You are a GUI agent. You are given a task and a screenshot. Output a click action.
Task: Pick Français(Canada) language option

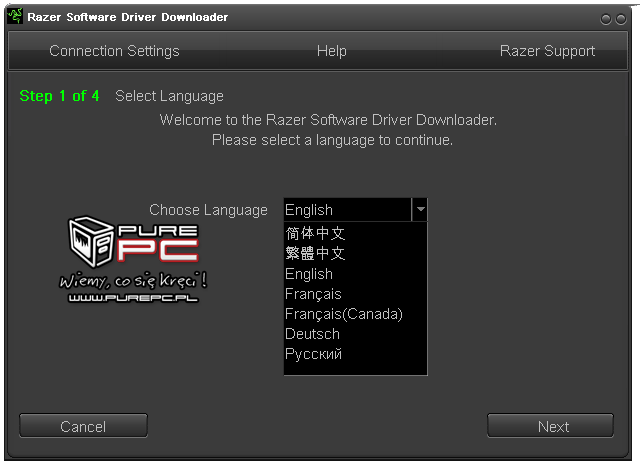355,314
